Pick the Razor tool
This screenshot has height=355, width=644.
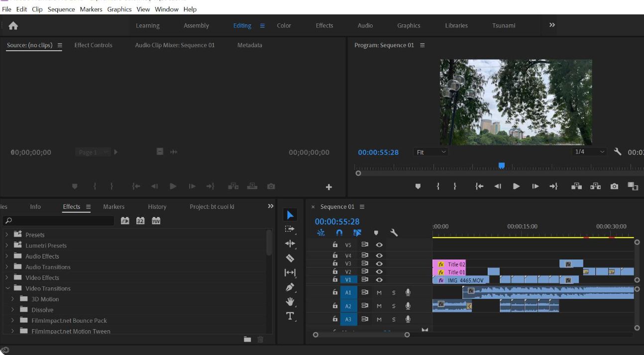click(x=290, y=258)
